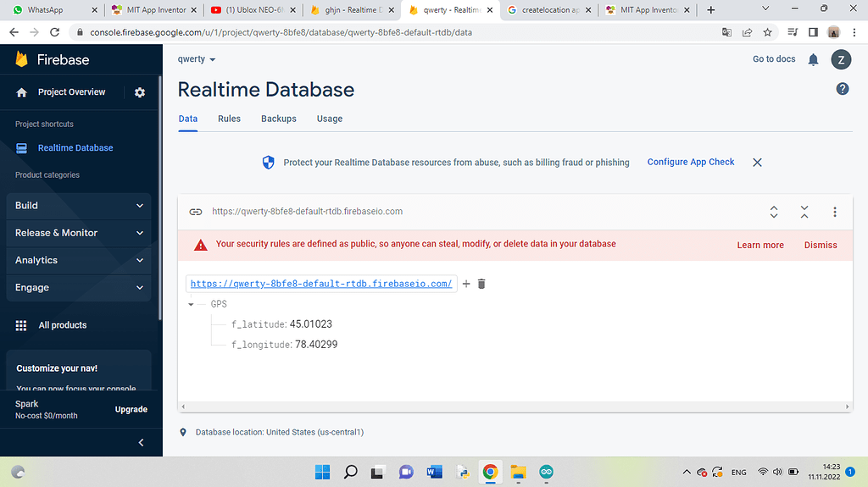The width and height of the screenshot is (868, 487).
Task: Expand the Build section in sidebar
Action: click(x=79, y=205)
